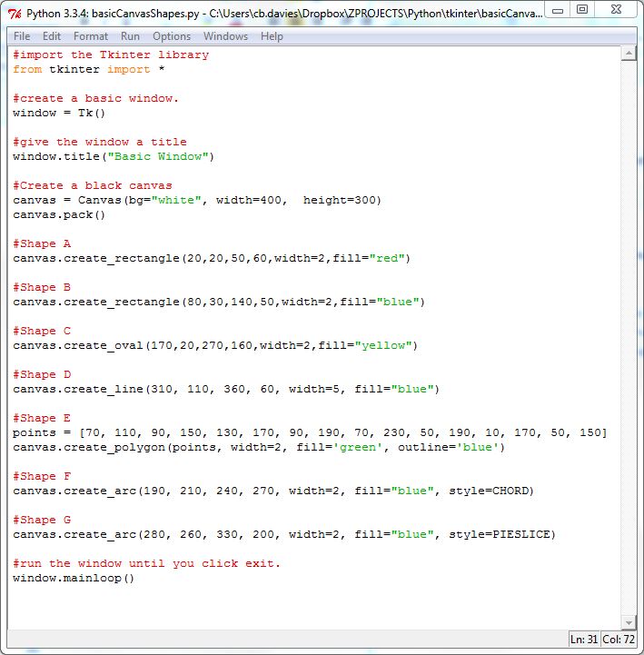This screenshot has height=655, width=644.
Task: Click 'style=PIESLICE' in the arc line
Action: tap(499, 535)
